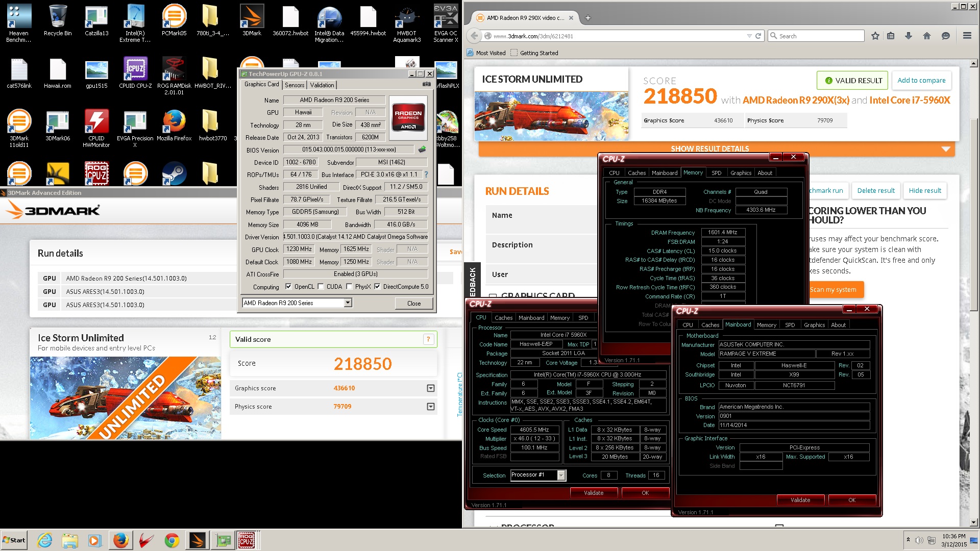Toggle the PhysX checkbox in GPU-Z
Viewport: 980px width, 551px height.
(x=349, y=287)
